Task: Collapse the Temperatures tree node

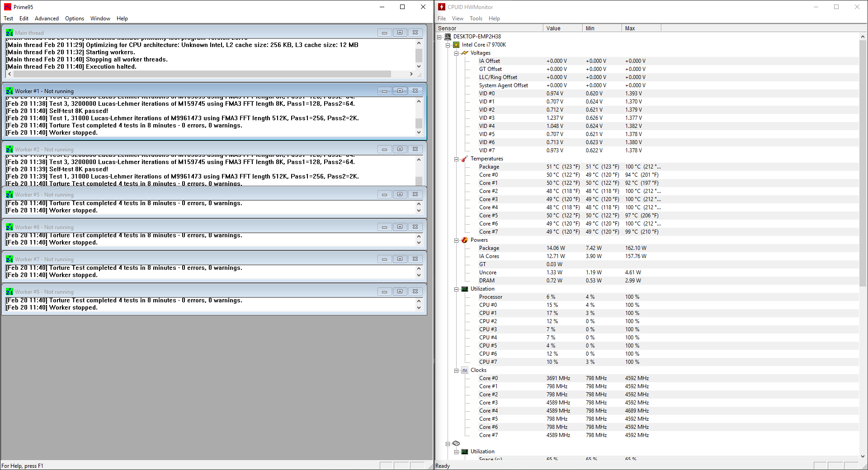Action: (456, 159)
